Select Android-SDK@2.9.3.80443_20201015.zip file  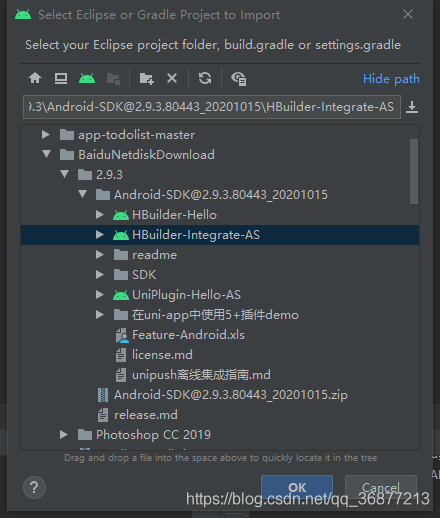[231, 395]
